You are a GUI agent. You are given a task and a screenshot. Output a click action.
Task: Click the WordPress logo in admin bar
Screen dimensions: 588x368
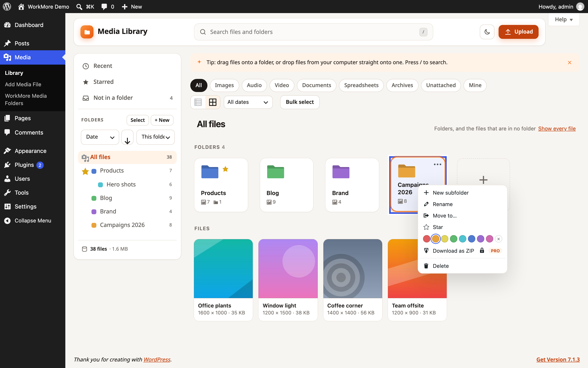click(x=7, y=7)
